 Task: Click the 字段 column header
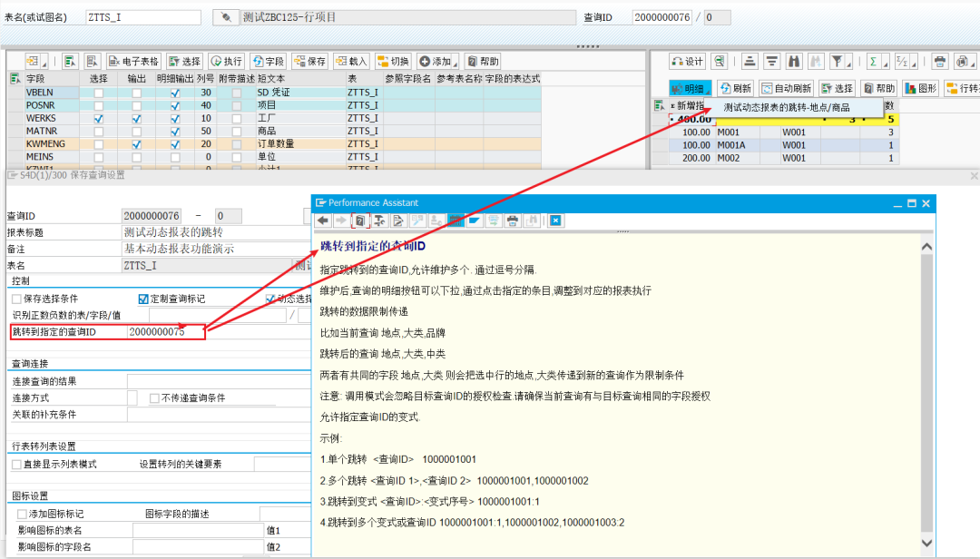51,79
